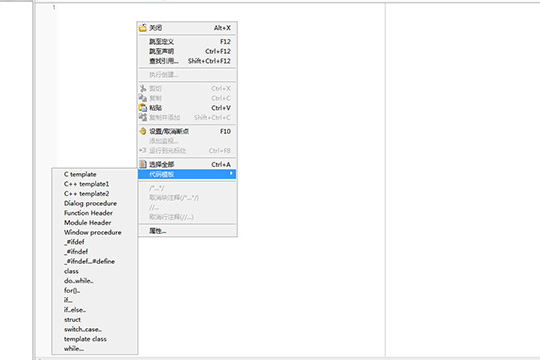
Task: Choose 跳至定义 (F12) in context menu
Action: coord(187,42)
